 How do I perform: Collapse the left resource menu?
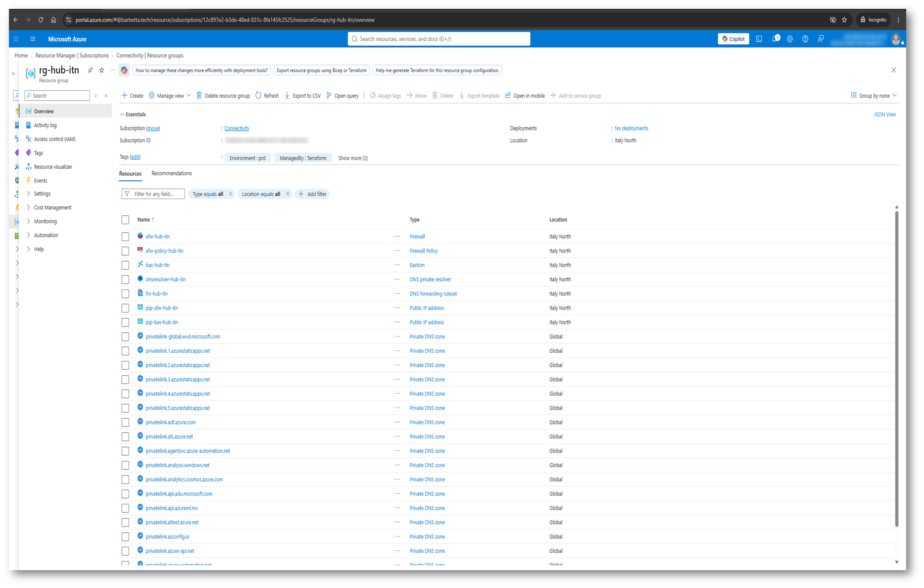(x=106, y=96)
